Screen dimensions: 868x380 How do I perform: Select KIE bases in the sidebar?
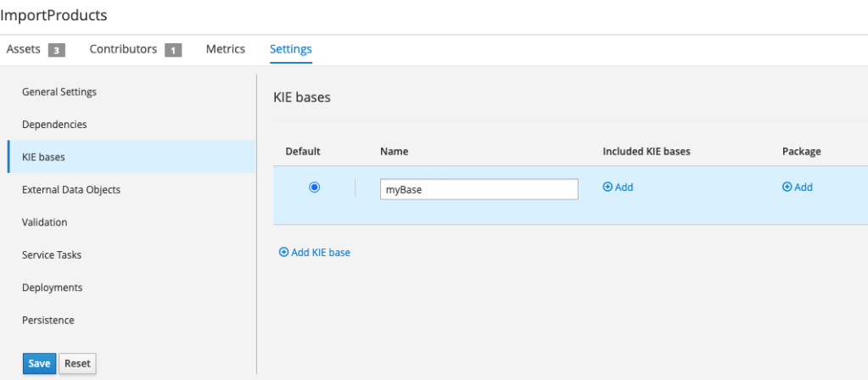(43, 157)
